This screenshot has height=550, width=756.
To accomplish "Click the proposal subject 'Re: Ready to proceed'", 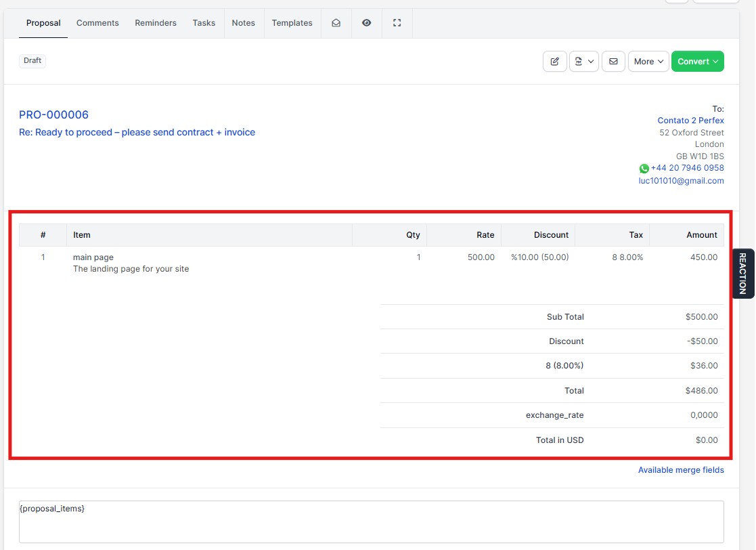I will coord(137,132).
